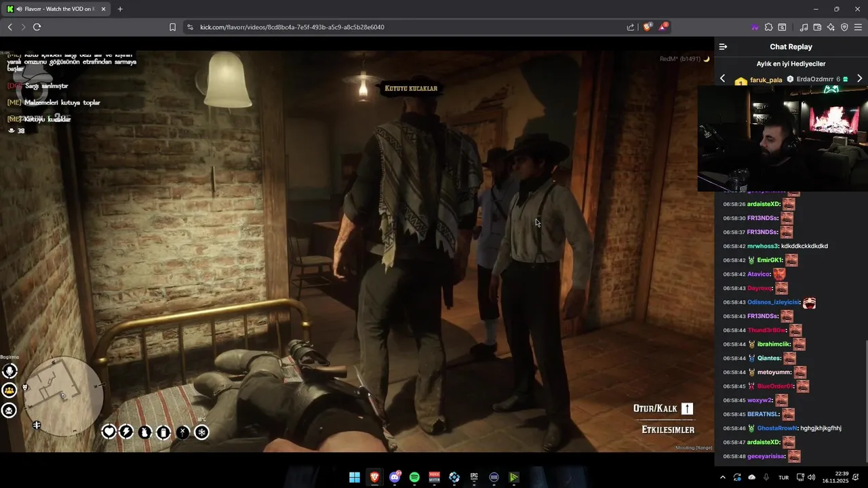Screen dimensions: 868x488
Task: Reload the Kick page
Action: pyautogui.click(x=37, y=27)
